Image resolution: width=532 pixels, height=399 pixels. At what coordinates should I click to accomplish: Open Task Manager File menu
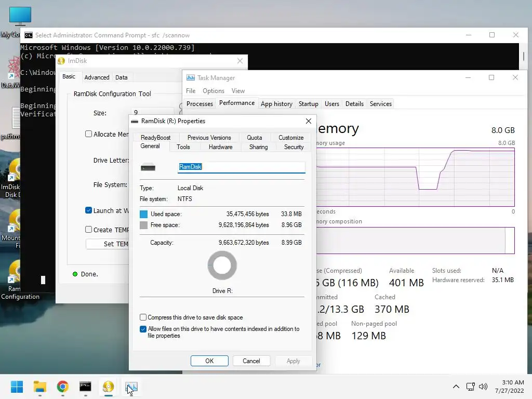191,91
